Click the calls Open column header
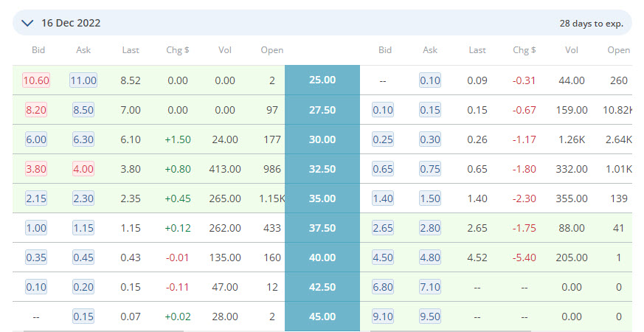644x332 pixels. (272, 50)
